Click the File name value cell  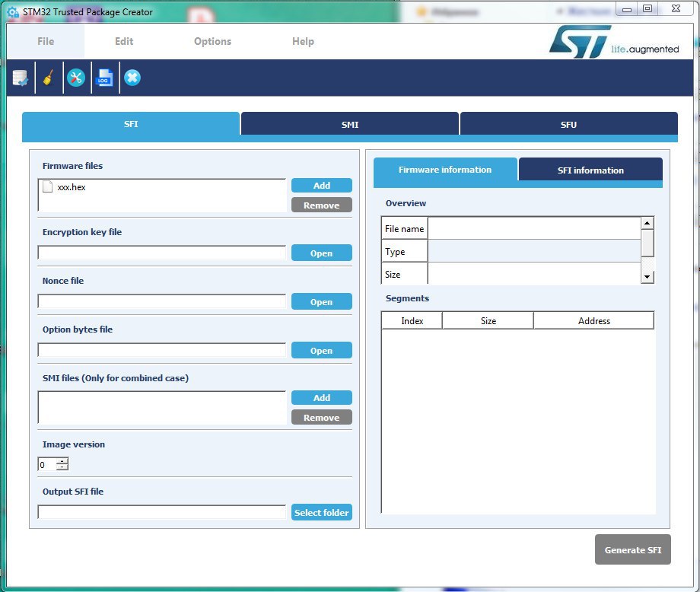(x=534, y=228)
